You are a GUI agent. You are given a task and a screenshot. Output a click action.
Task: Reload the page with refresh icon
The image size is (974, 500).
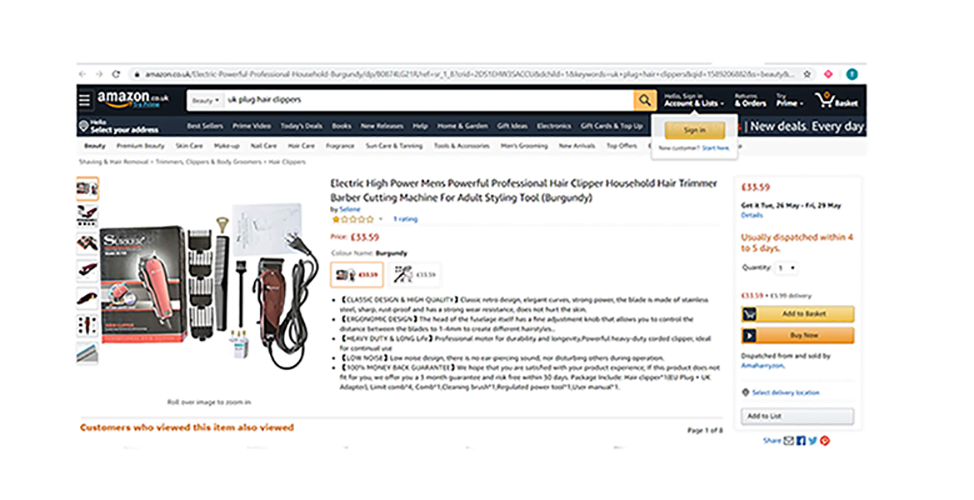116,74
